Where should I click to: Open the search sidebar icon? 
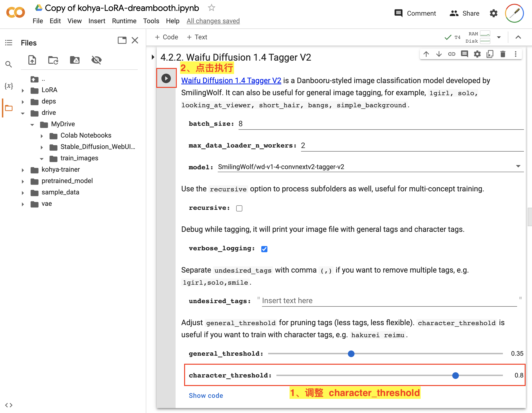point(9,64)
